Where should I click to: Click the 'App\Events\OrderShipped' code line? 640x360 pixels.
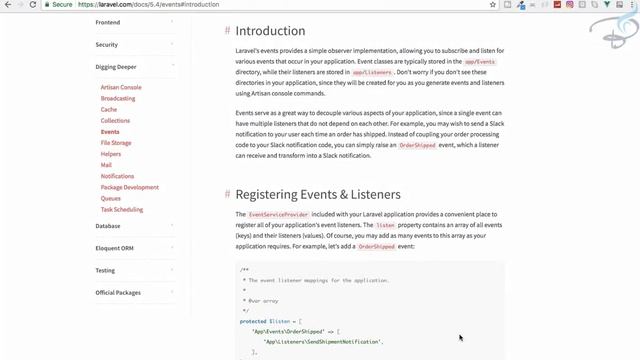tap(296, 331)
